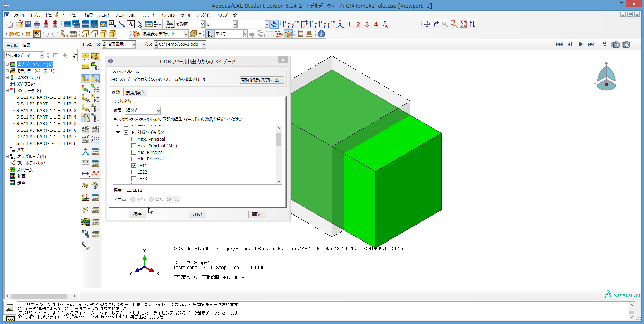Select the Rotate view tool
Image resolution: width=644 pixels, height=324 pixels.
click(x=436, y=24)
